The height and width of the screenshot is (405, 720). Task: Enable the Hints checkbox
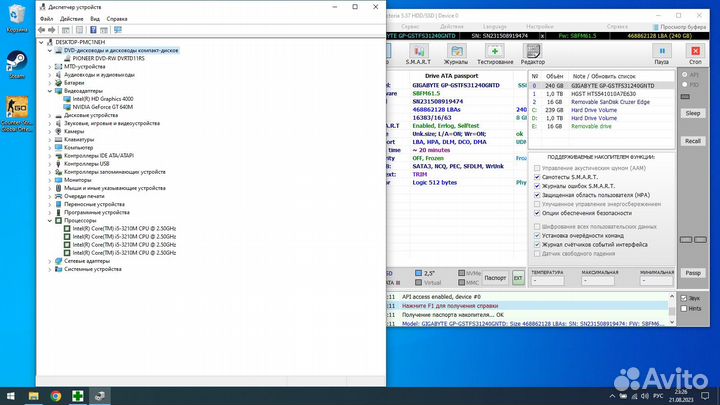(x=683, y=308)
